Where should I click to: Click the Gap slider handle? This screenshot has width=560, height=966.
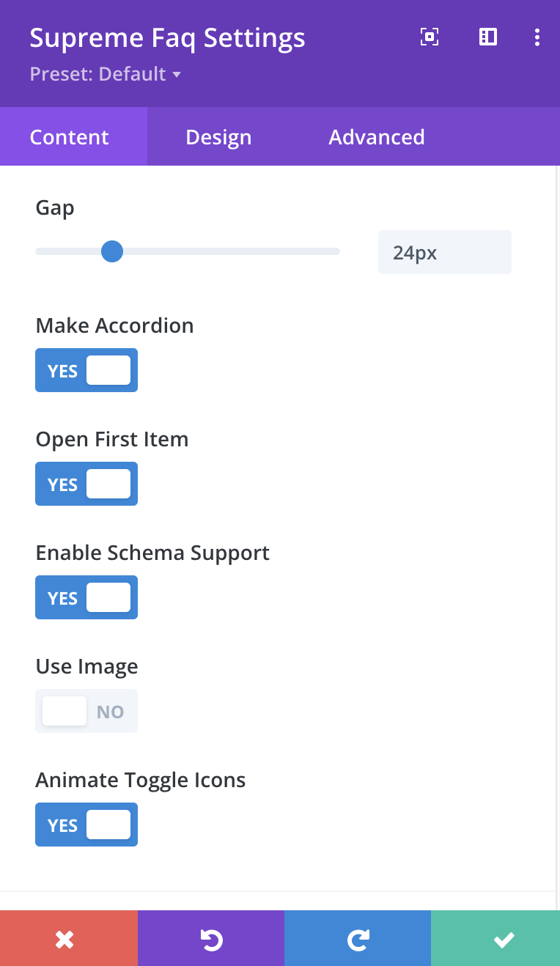tap(112, 252)
